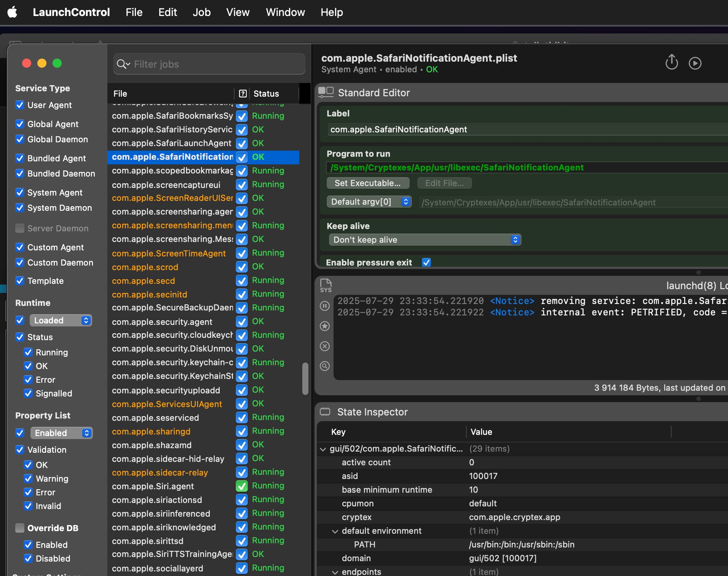The image size is (728, 576).
Task: Uncheck the Signalled status filter
Action: (x=28, y=394)
